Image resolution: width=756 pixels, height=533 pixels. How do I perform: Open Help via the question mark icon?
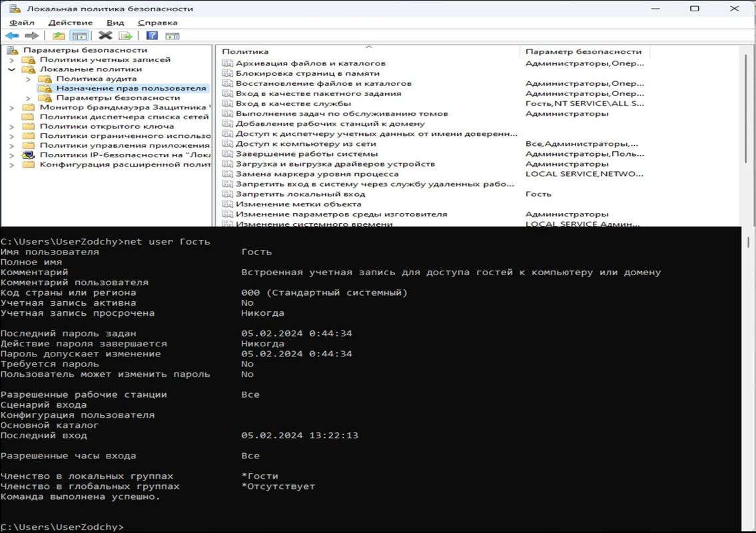pos(152,36)
